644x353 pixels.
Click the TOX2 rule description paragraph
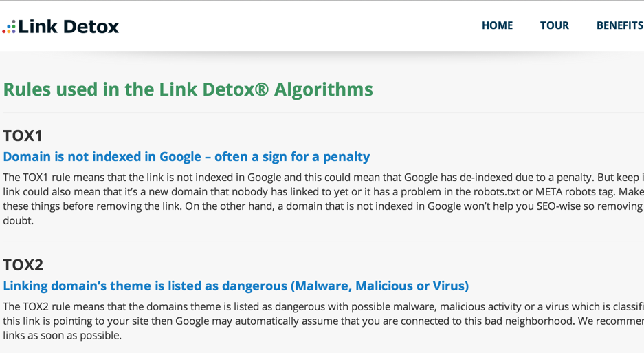coord(323,321)
